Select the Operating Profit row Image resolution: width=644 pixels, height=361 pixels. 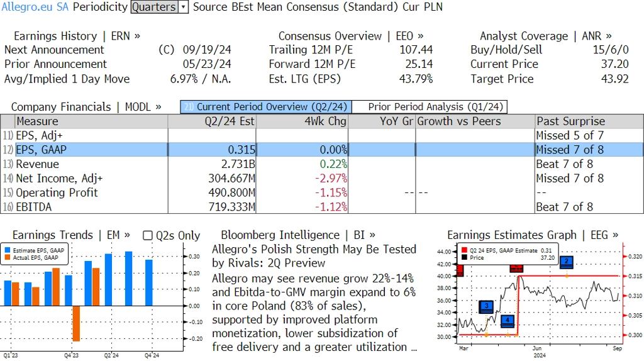click(322, 192)
